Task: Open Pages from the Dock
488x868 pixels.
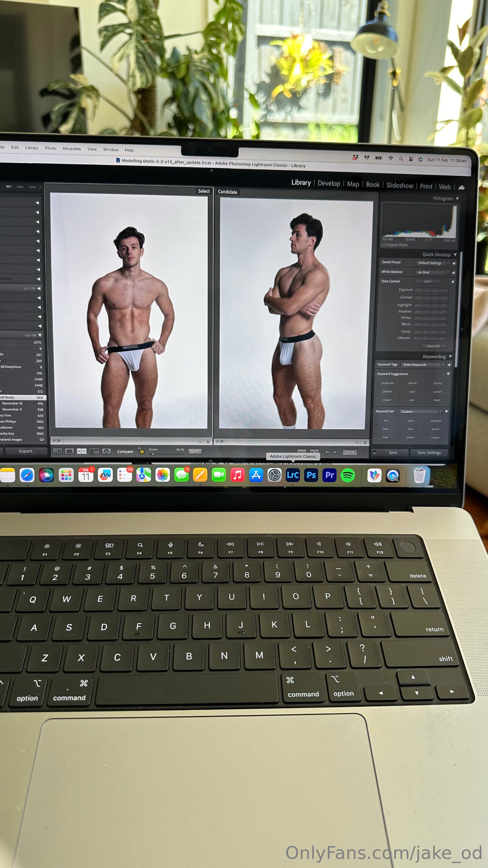Action: pos(200,475)
